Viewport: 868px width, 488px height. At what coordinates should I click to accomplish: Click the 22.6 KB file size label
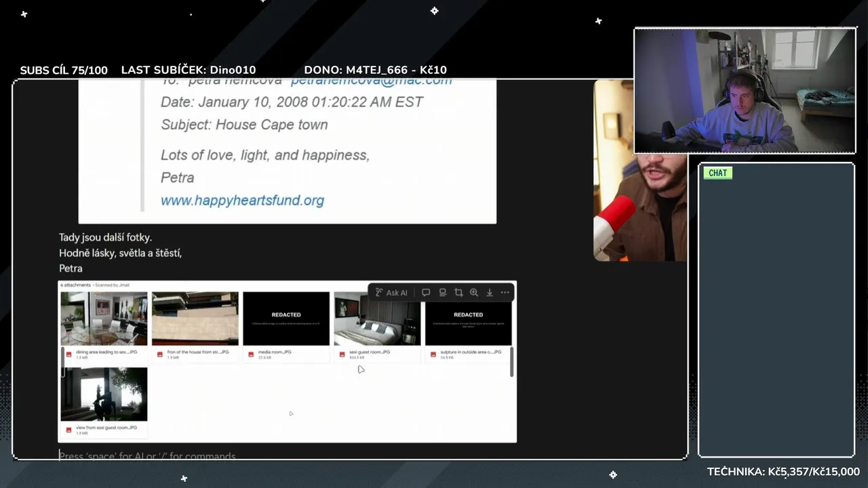tap(264, 358)
